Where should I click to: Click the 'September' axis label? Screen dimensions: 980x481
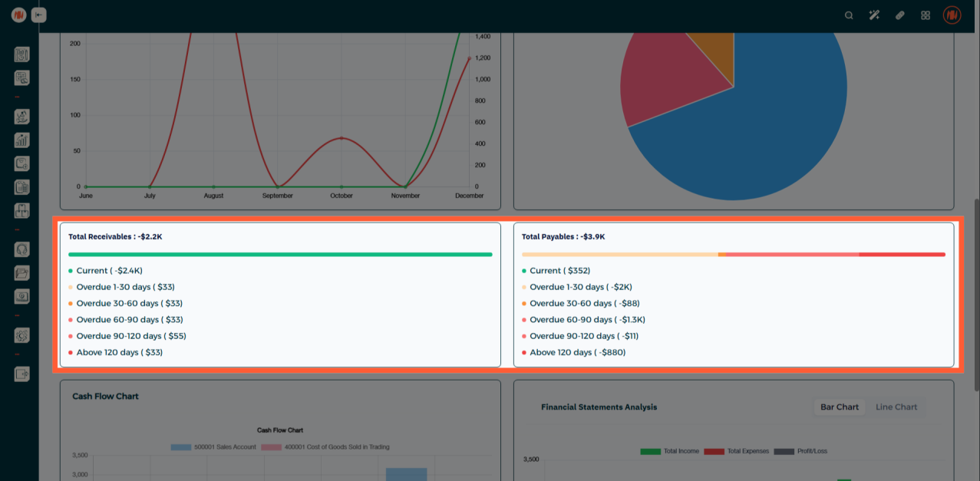[x=277, y=196]
